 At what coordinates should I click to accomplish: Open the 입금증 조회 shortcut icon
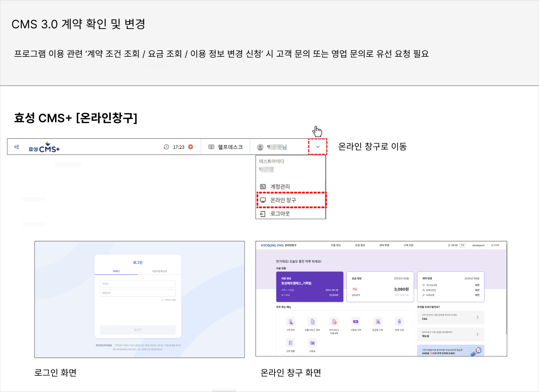click(378, 322)
